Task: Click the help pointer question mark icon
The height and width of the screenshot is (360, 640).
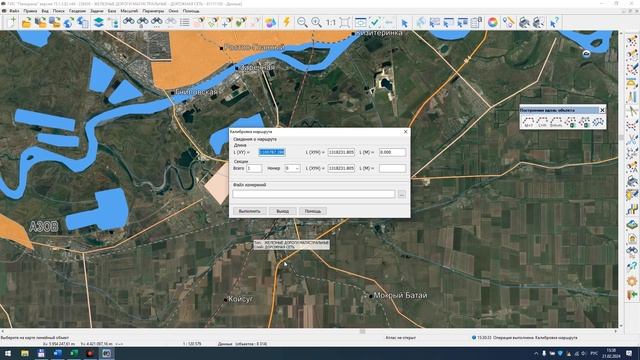Action: tap(554, 22)
